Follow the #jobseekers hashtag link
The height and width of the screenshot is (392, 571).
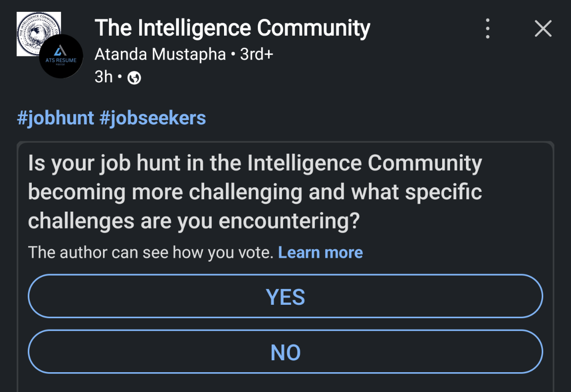click(x=153, y=118)
